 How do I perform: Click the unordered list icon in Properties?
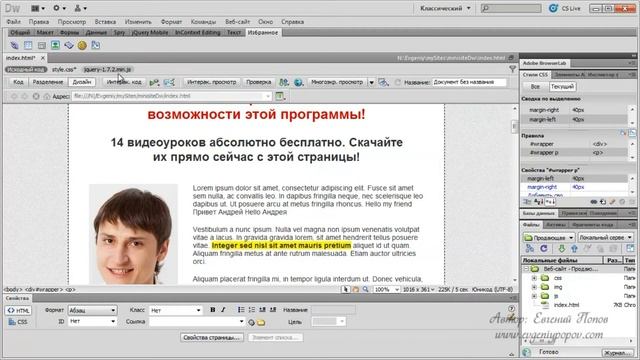[x=241, y=310]
